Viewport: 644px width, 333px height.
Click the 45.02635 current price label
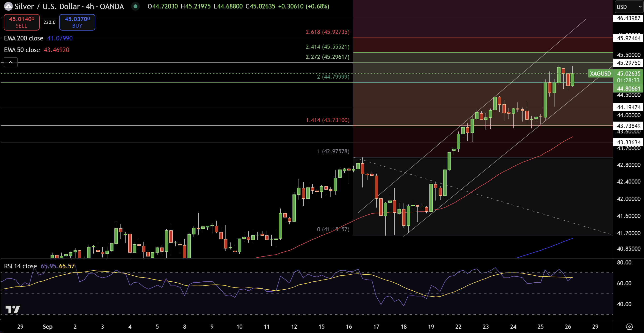(x=629, y=74)
